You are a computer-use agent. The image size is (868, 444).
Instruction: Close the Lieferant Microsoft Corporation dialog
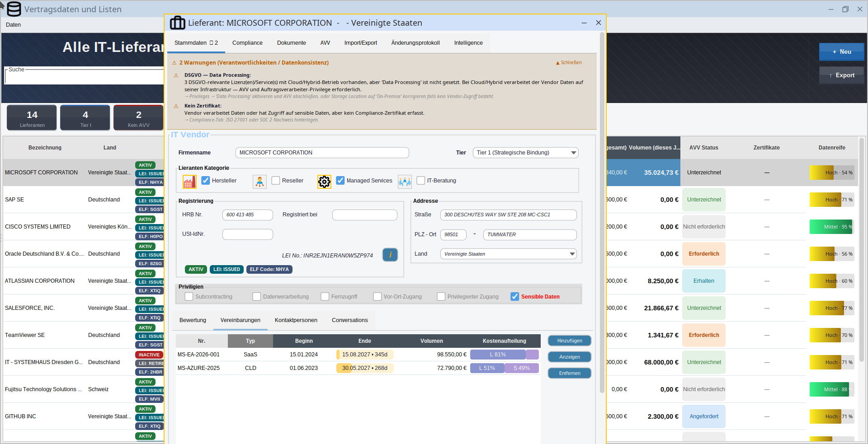pos(599,23)
